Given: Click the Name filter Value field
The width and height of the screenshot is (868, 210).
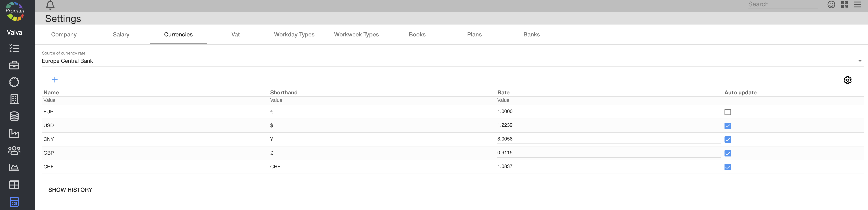Looking at the screenshot, I should (155, 101).
